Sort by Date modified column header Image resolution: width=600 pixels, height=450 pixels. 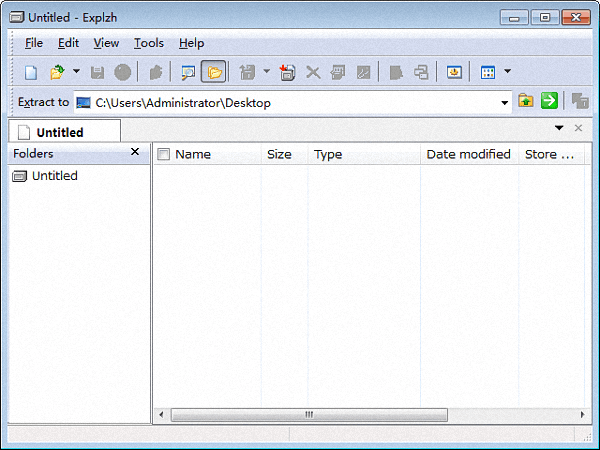(x=468, y=154)
